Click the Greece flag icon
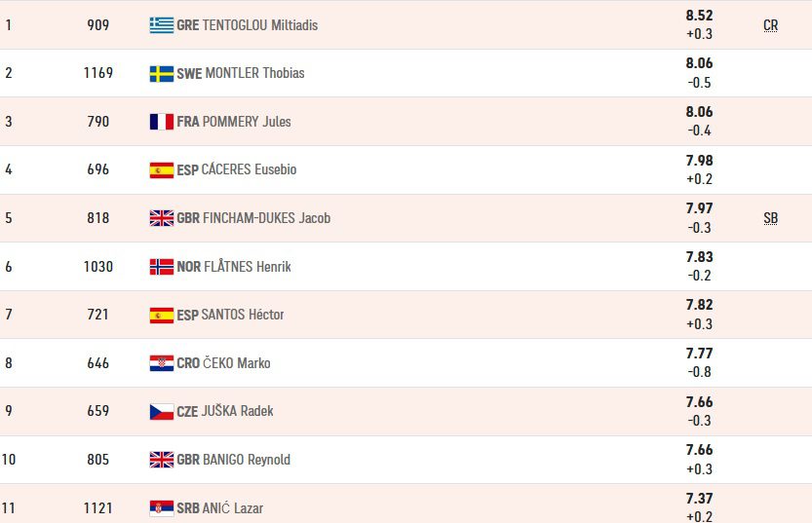Viewport: 812px width, 523px height. pyautogui.click(x=162, y=24)
